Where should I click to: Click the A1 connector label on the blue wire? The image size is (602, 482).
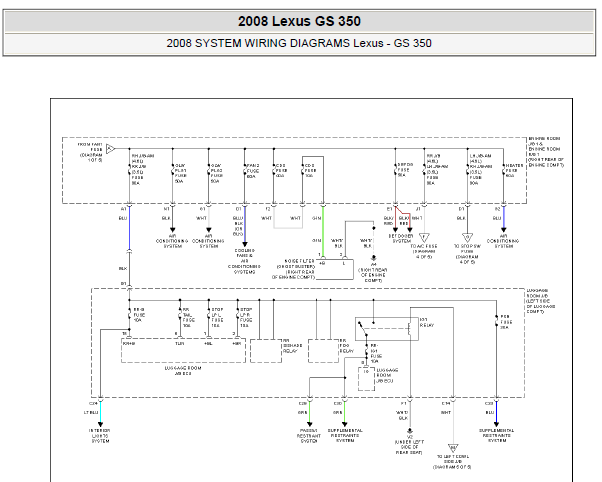(123, 209)
